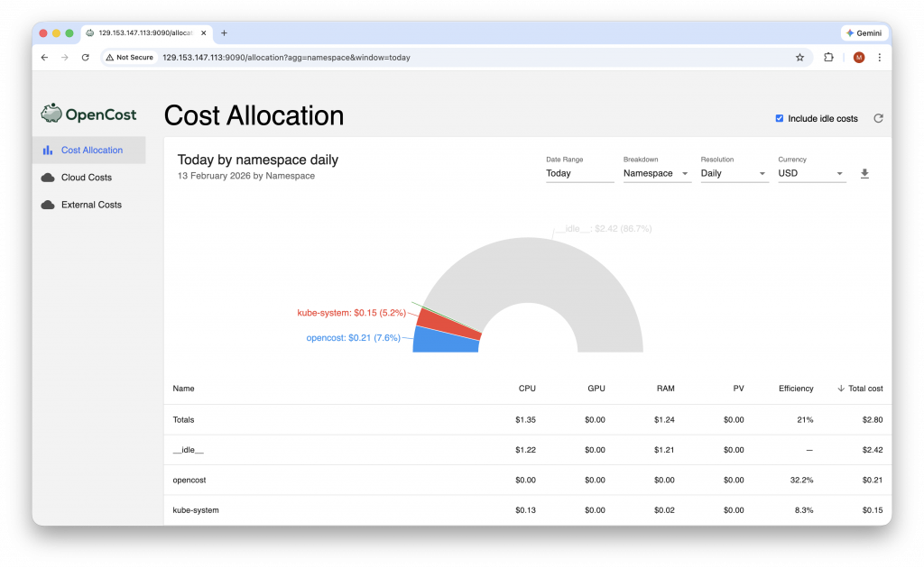Open a new browser tab
This screenshot has width=924, height=568.
pos(224,33)
